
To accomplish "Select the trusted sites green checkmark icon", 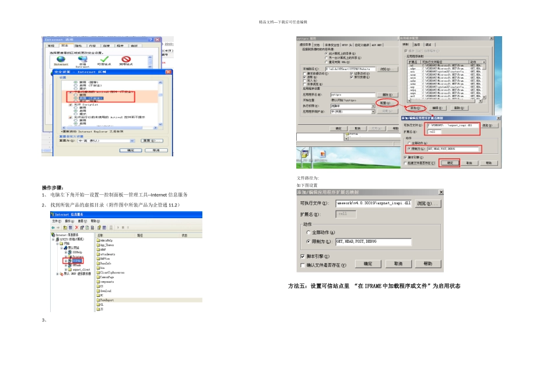I will point(104,60).
